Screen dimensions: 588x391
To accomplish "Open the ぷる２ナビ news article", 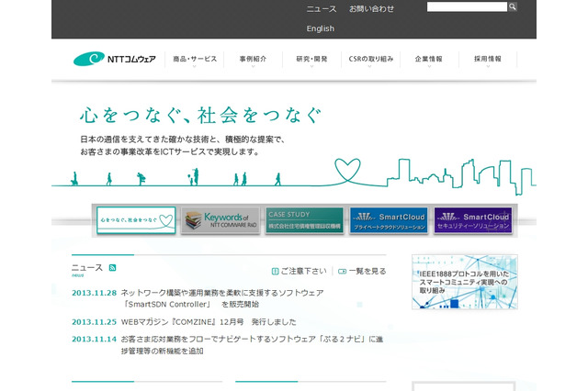I will (252, 345).
